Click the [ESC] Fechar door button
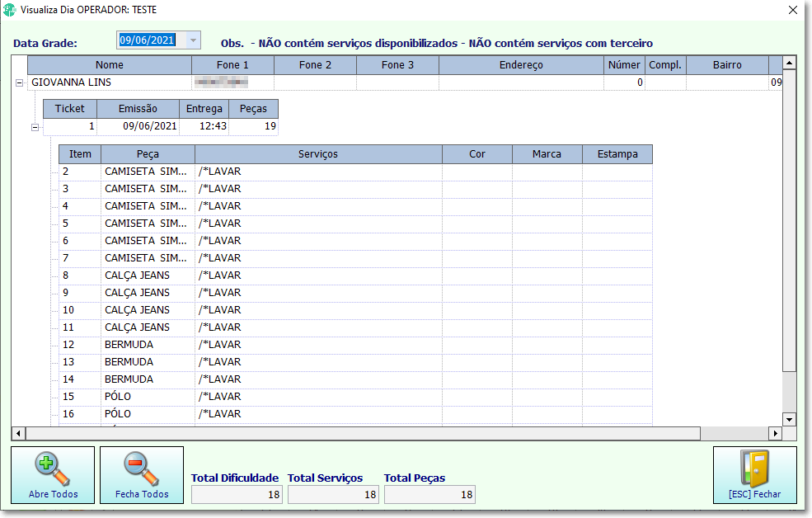 [755, 475]
